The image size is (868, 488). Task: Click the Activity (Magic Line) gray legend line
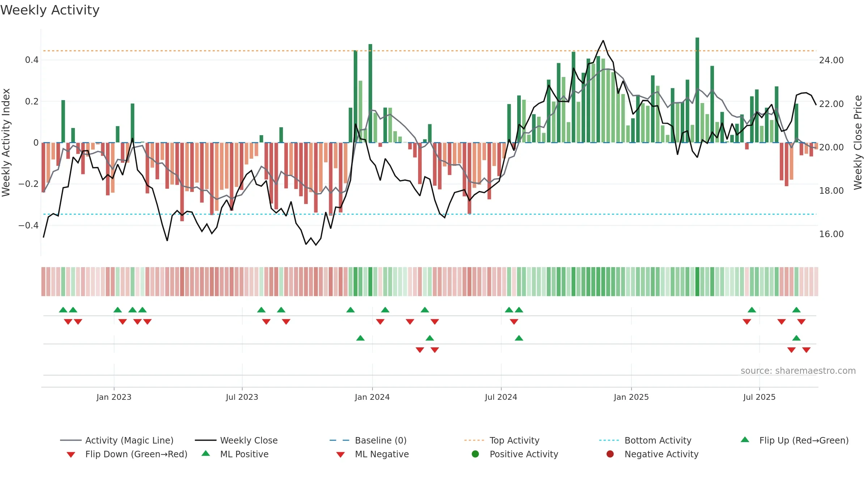(x=71, y=440)
